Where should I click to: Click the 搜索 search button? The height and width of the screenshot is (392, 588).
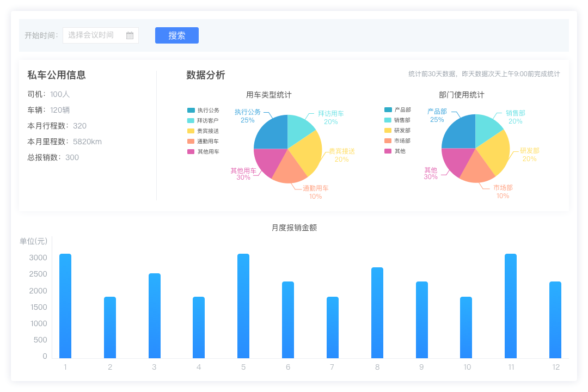(176, 35)
